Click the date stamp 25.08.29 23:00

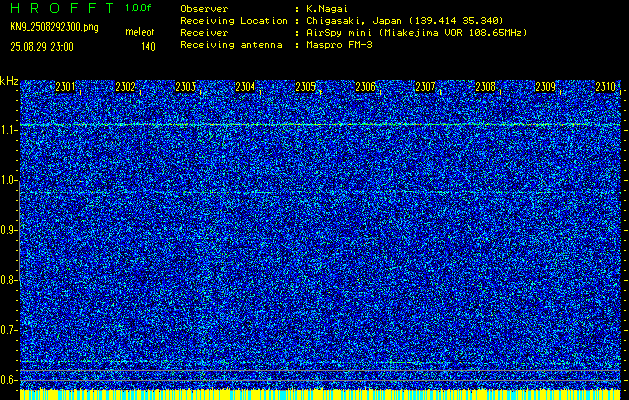[42, 47]
